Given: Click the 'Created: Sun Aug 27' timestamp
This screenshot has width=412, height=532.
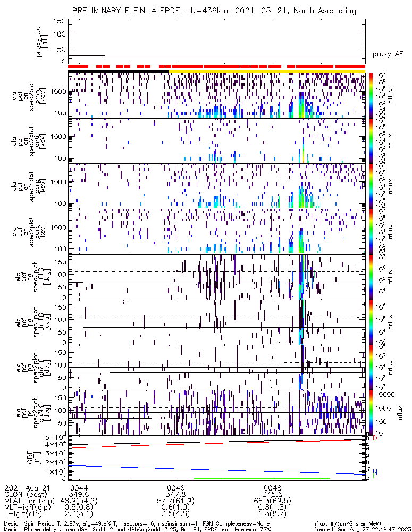Looking at the screenshot, I should (x=362, y=529).
